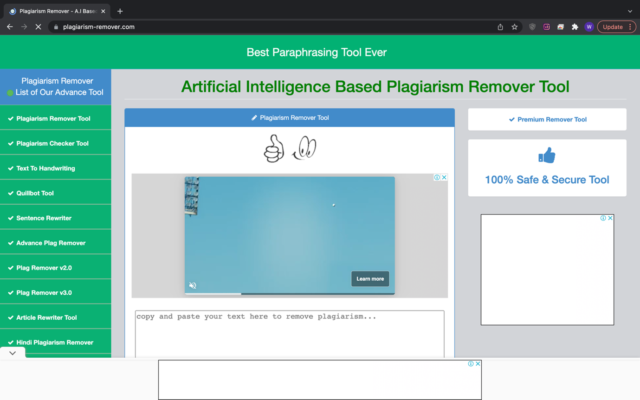The width and height of the screenshot is (640, 400).
Task: Click the video ad progress bar
Action: point(290,293)
